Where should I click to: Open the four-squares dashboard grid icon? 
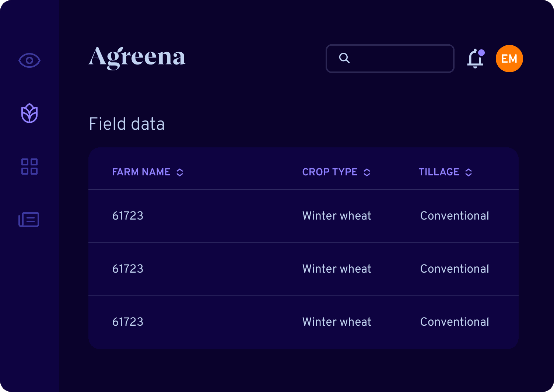(29, 167)
